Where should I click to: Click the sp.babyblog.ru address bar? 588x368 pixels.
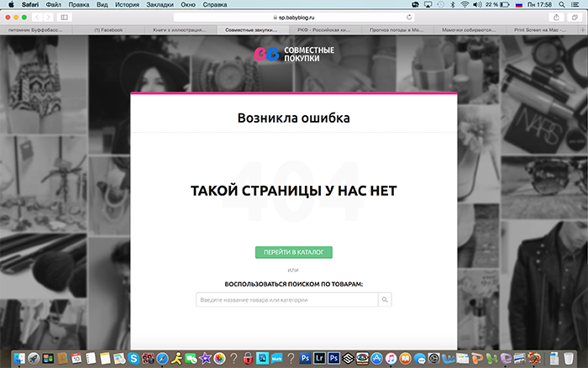294,18
